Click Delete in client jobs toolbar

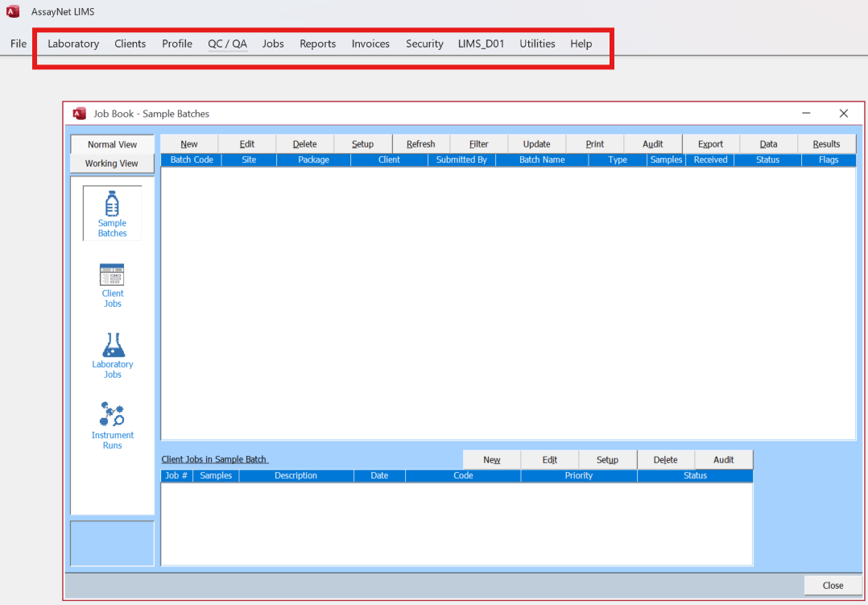[x=665, y=460]
